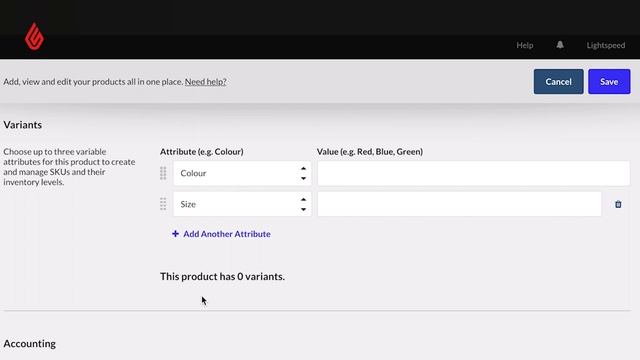The image size is (640, 360).
Task: Open the Lightspeed account menu
Action: (606, 45)
